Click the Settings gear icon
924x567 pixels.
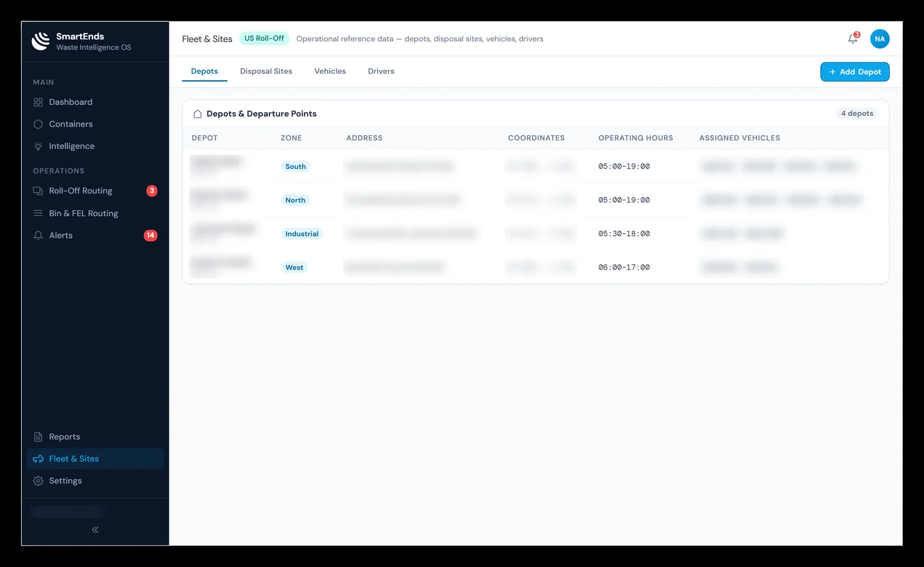(38, 481)
